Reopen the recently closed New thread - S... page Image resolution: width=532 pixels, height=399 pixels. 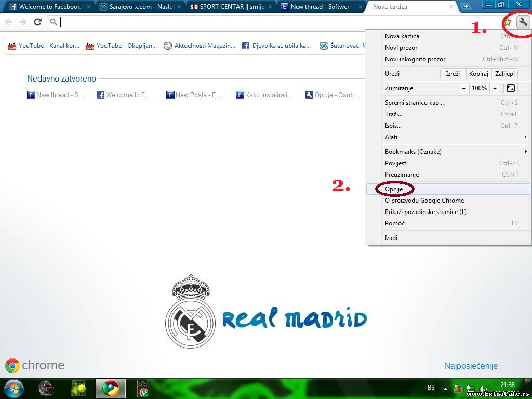click(x=56, y=95)
